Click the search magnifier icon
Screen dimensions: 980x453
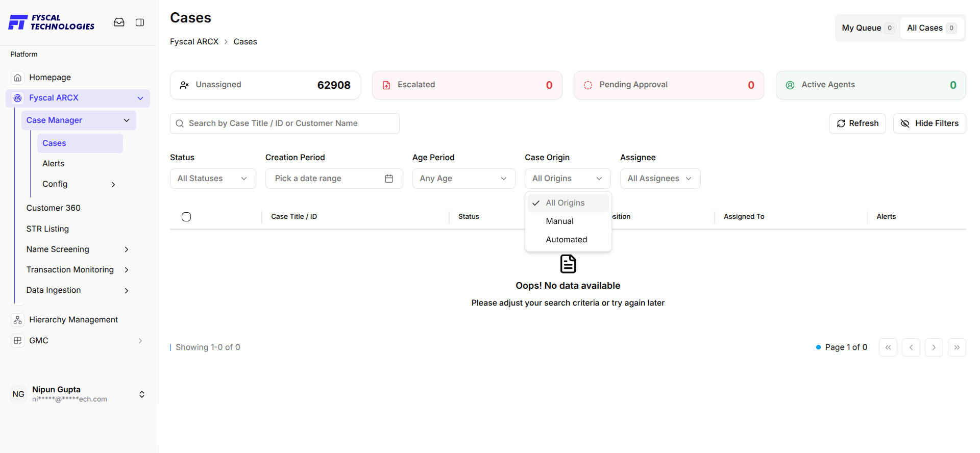pos(180,123)
